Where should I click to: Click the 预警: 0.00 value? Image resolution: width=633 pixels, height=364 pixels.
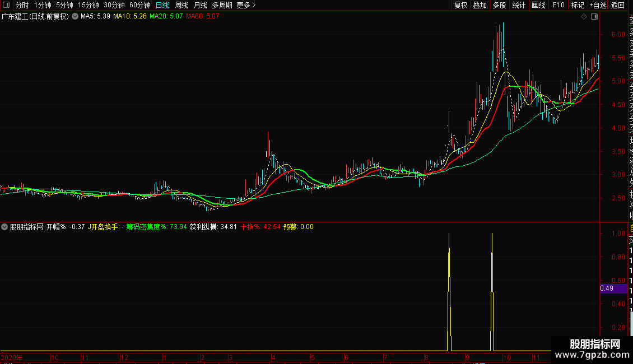coord(299,227)
